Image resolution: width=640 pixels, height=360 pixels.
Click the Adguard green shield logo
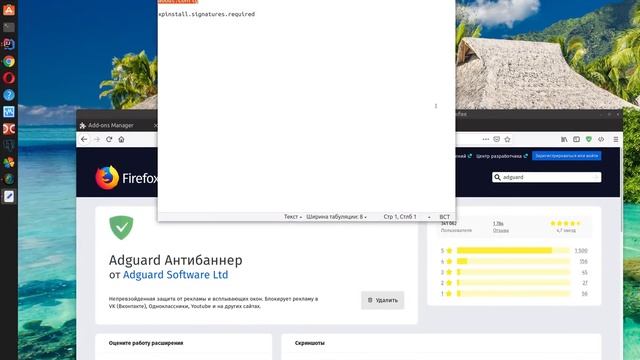click(x=121, y=227)
